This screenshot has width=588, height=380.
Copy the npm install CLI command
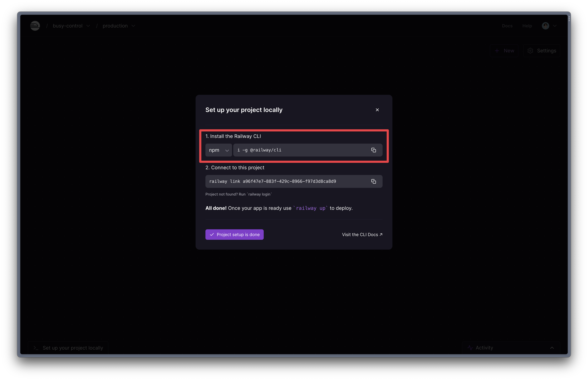pyautogui.click(x=374, y=150)
